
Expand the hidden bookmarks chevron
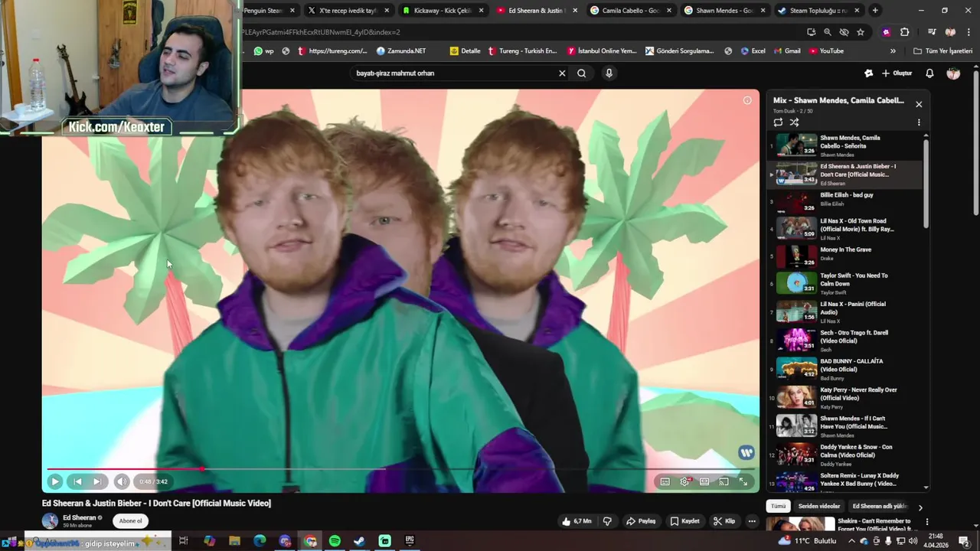(x=893, y=51)
